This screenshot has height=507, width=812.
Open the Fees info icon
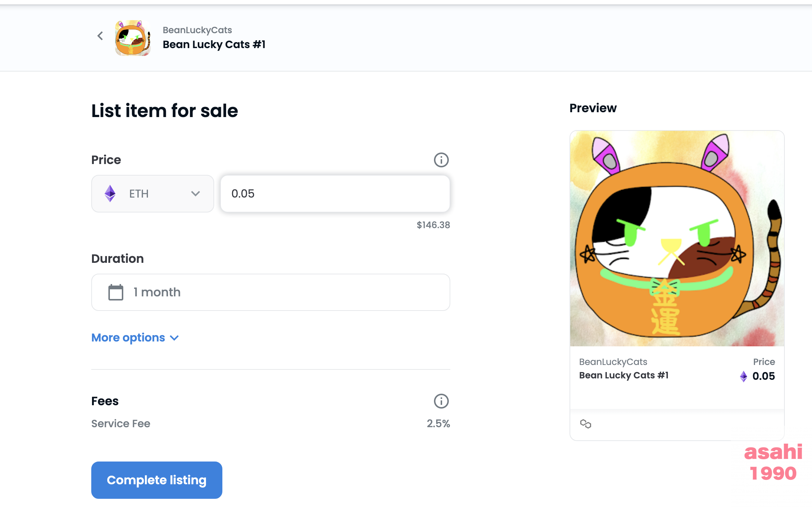[441, 401]
